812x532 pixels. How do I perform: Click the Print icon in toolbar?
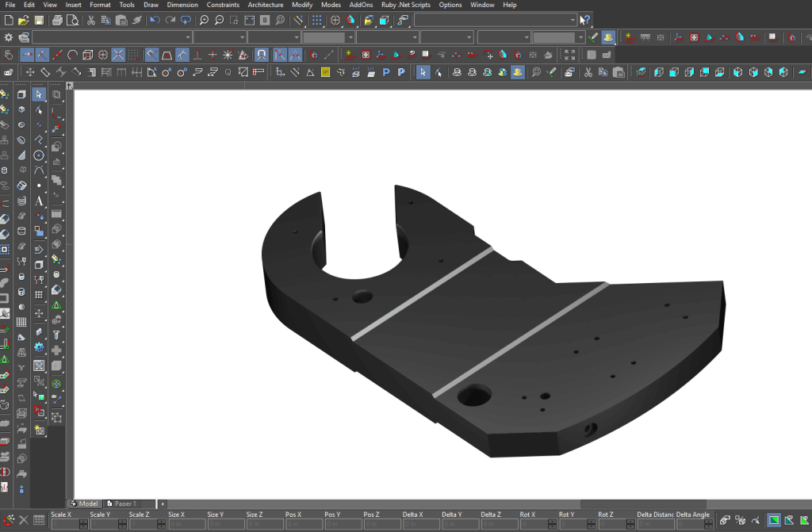[57, 20]
